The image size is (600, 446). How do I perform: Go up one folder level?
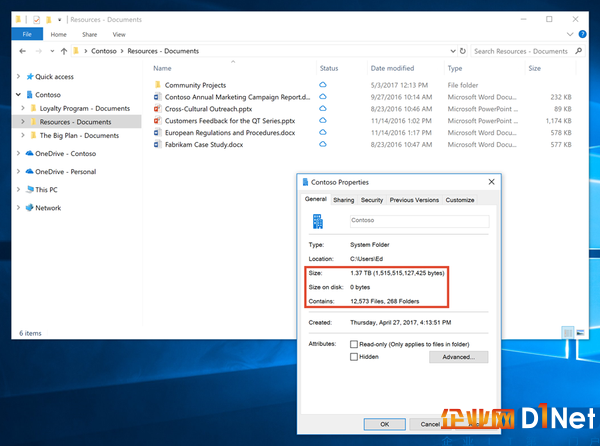64,51
